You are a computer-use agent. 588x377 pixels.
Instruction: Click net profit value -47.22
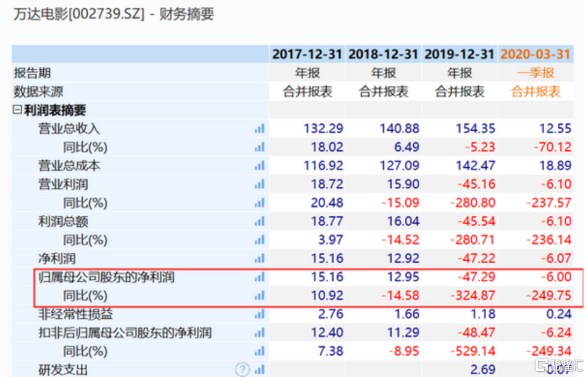pyautogui.click(x=477, y=259)
